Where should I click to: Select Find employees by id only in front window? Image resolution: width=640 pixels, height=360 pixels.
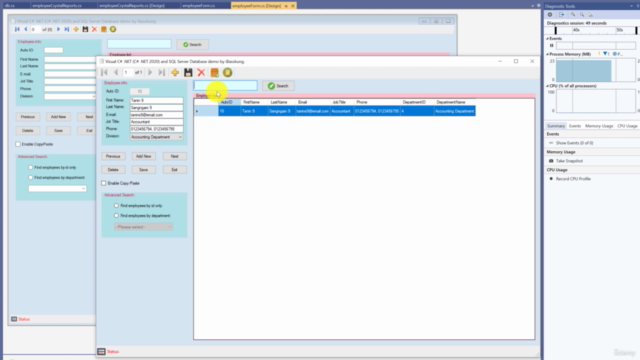pyautogui.click(x=116, y=206)
